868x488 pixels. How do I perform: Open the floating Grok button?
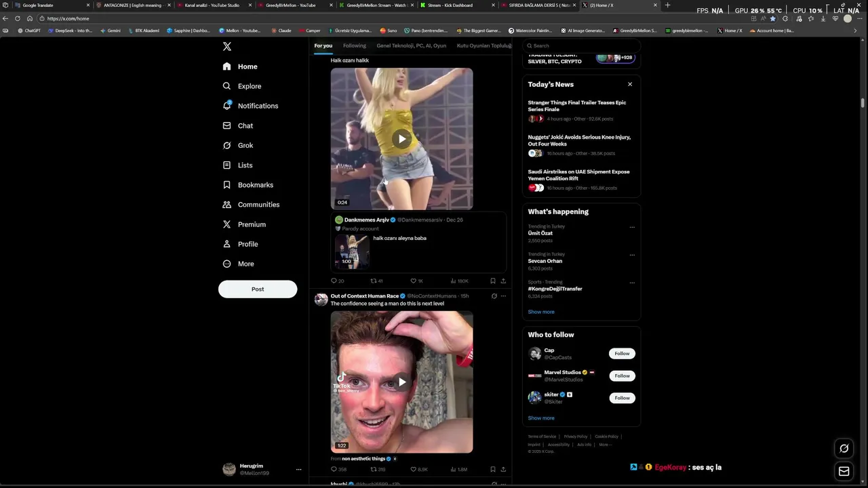click(x=844, y=448)
